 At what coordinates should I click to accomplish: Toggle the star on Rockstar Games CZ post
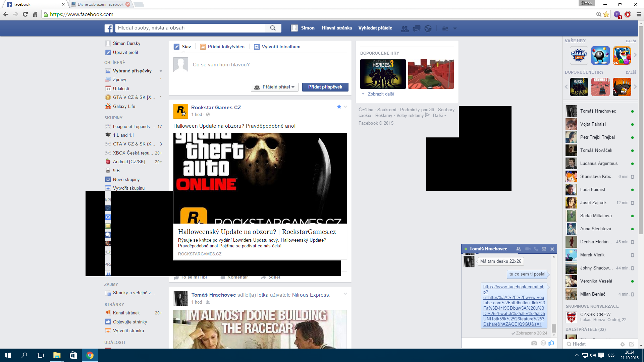tap(339, 107)
